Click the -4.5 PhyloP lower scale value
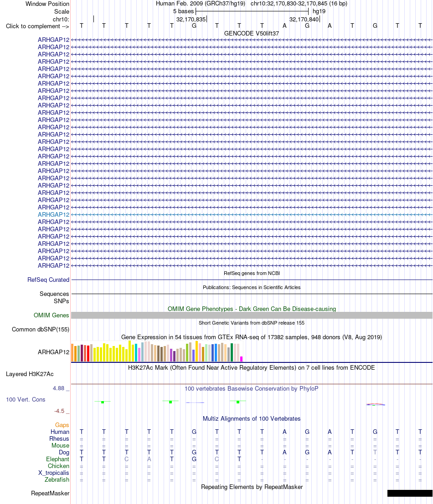This screenshot has height=504, width=433. pos(59,411)
